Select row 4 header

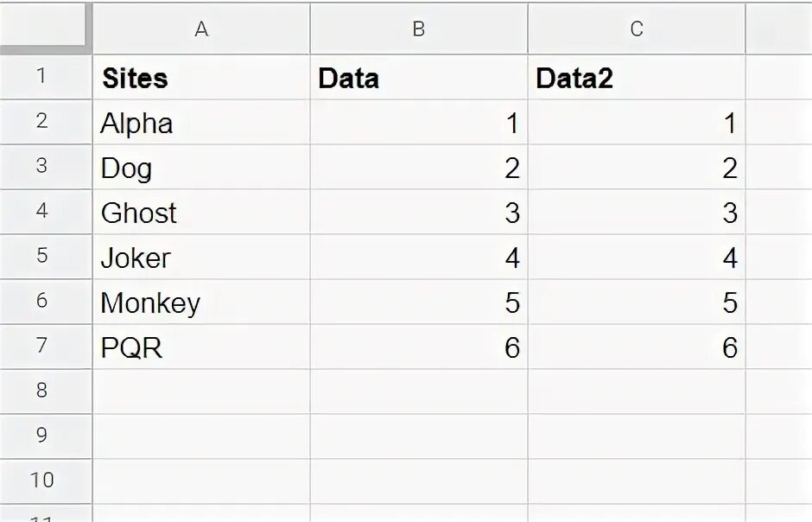41,212
